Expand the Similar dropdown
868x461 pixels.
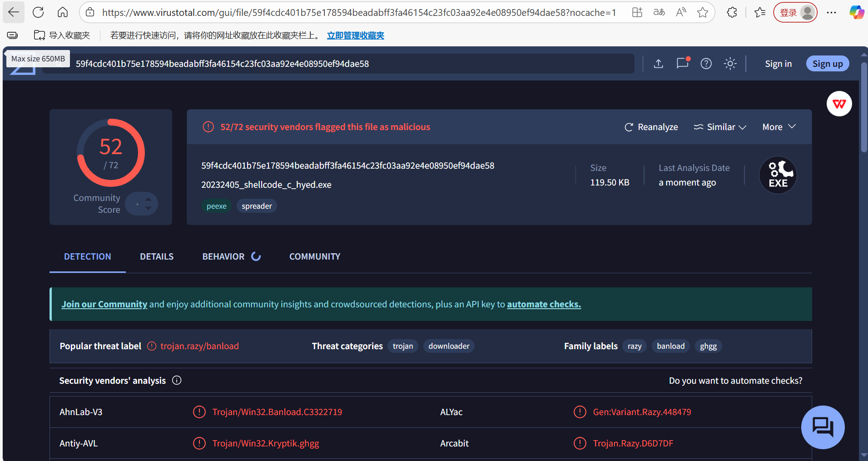(x=720, y=127)
